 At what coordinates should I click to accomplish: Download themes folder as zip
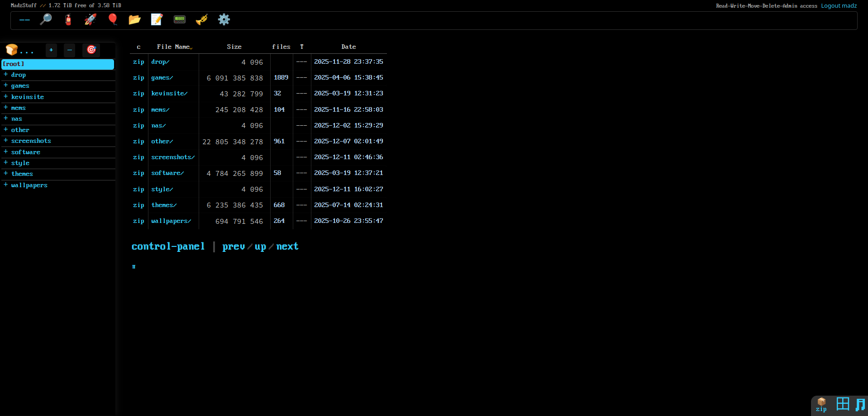click(x=138, y=205)
